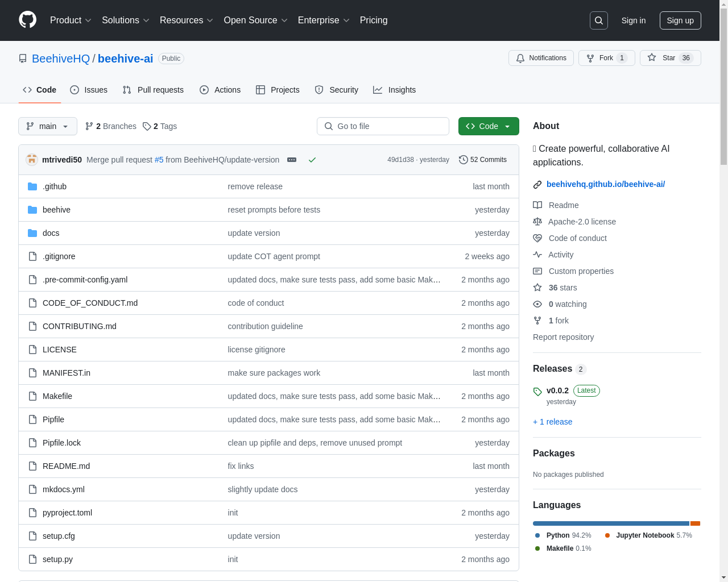The width and height of the screenshot is (728, 582).
Task: Click the .github folder icon
Action: (x=32, y=186)
